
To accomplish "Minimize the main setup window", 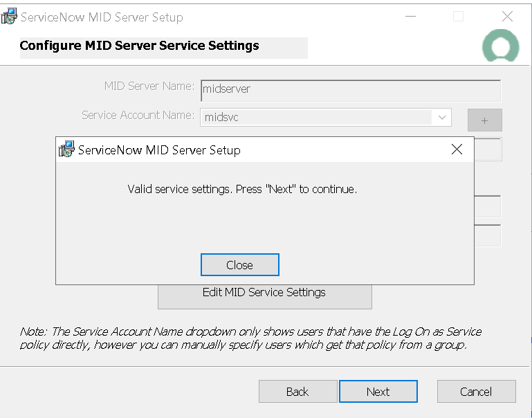I will [x=411, y=17].
